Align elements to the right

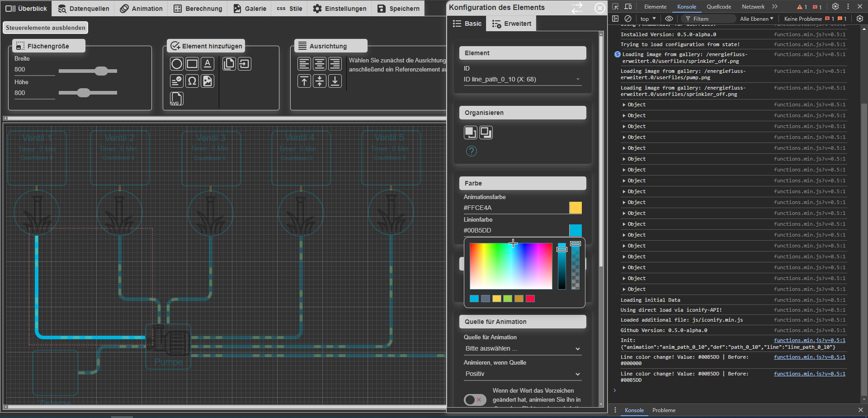click(x=335, y=64)
